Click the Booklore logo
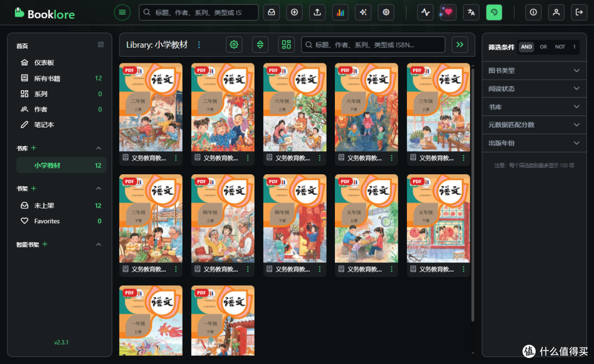 click(45, 13)
